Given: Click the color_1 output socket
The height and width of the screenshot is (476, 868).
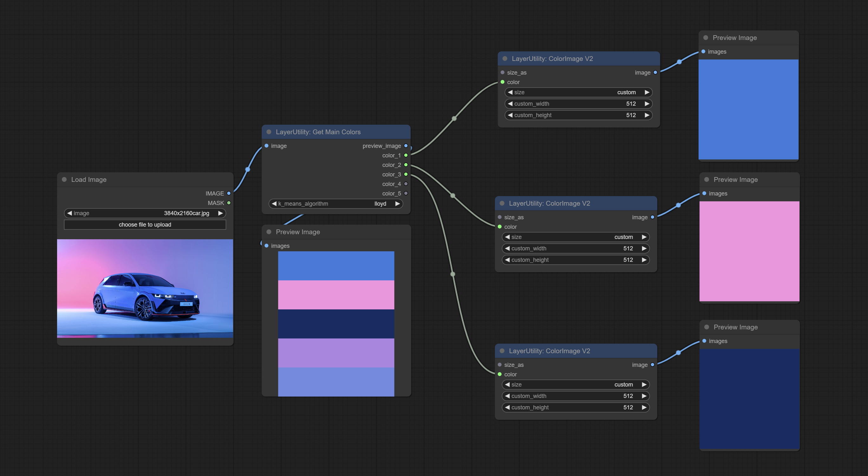Looking at the screenshot, I should [406, 155].
